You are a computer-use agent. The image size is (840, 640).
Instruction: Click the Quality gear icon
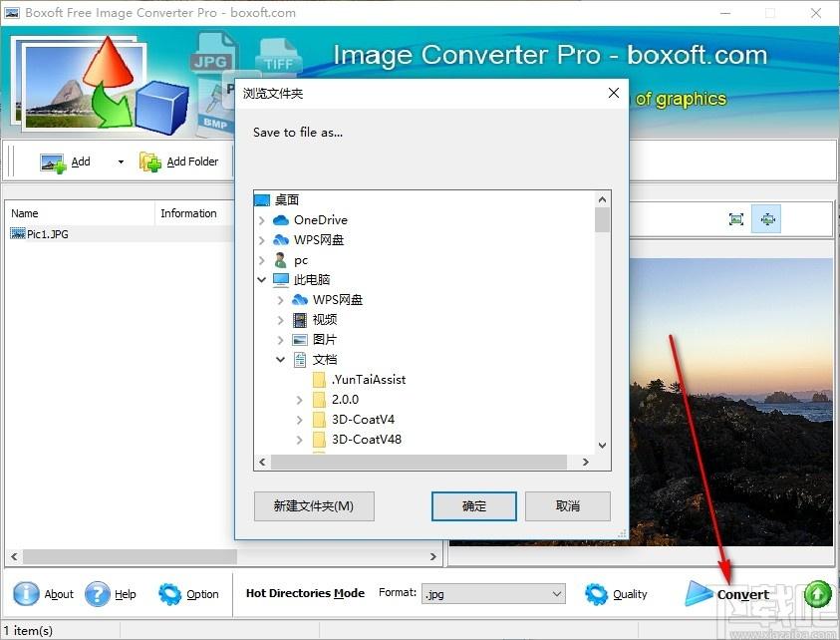click(596, 594)
